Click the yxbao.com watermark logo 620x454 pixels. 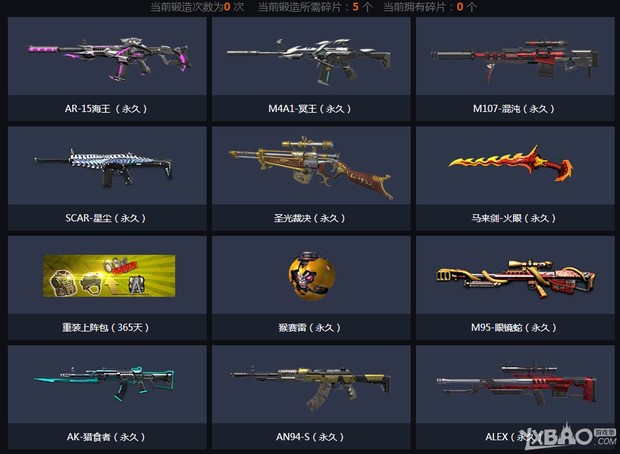tap(568, 437)
